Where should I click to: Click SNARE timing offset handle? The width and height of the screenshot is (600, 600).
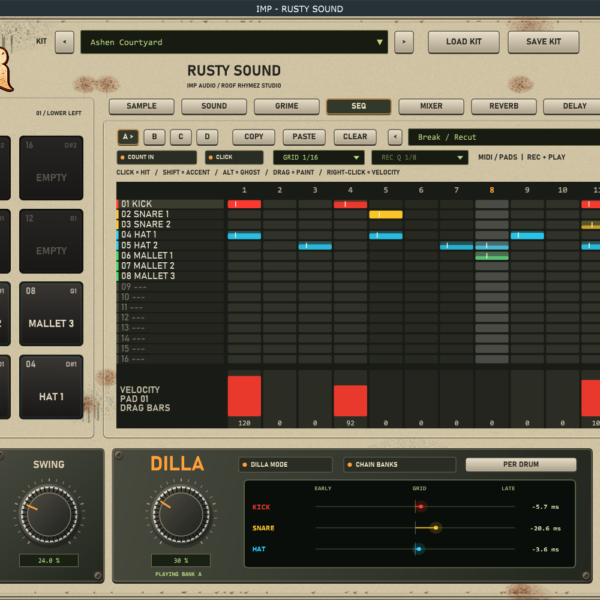pos(436,528)
